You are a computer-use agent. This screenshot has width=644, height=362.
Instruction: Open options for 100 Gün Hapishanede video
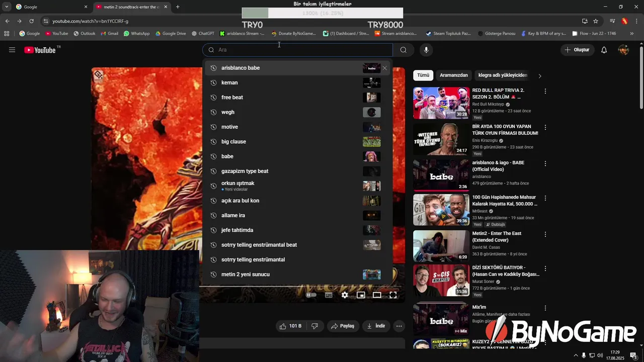point(545,198)
